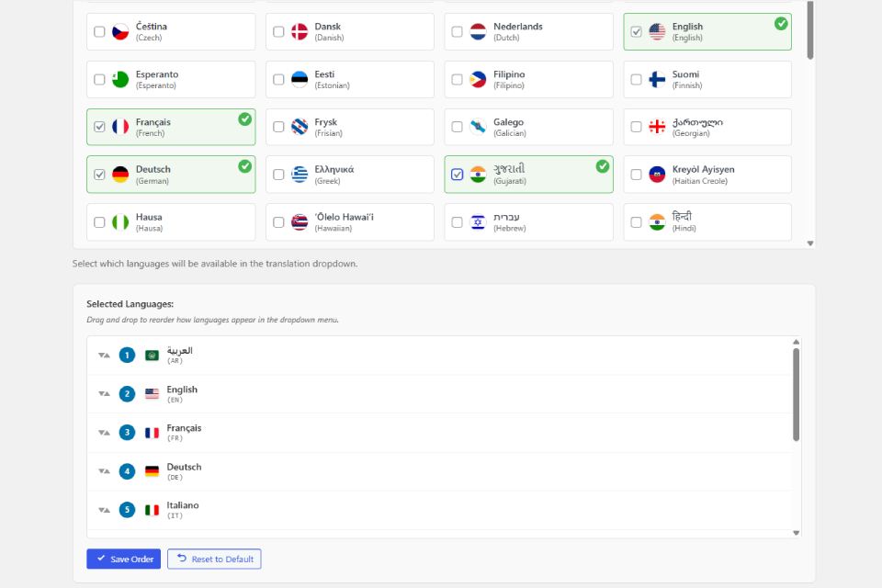Click the number 3 badge beside Français
The height and width of the screenshot is (588, 882).
127,432
